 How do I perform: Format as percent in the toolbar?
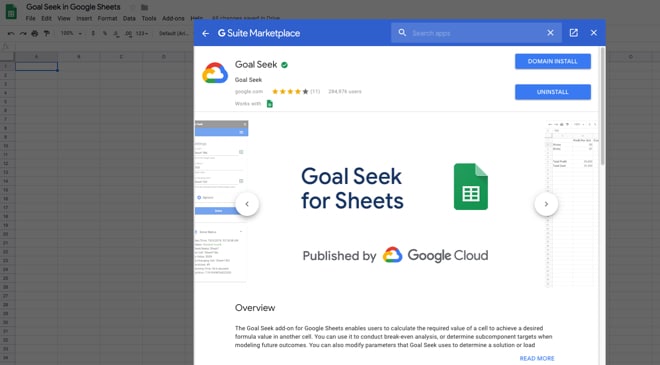[x=105, y=33]
